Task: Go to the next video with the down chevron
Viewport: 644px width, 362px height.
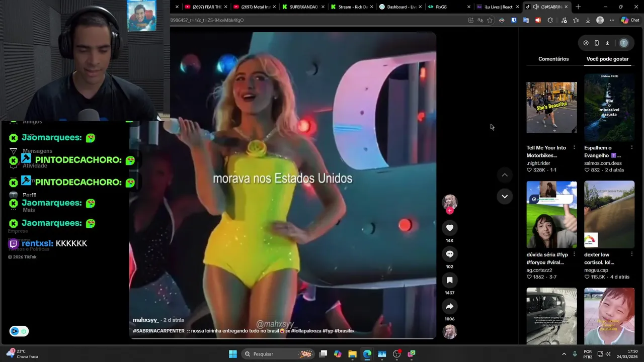Action: tap(505, 196)
